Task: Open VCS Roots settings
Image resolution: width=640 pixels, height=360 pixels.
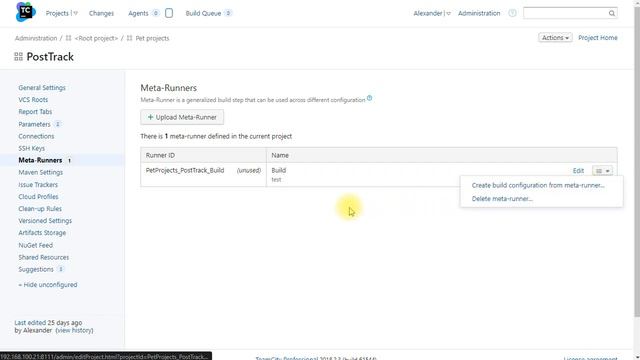Action: pyautogui.click(x=33, y=100)
